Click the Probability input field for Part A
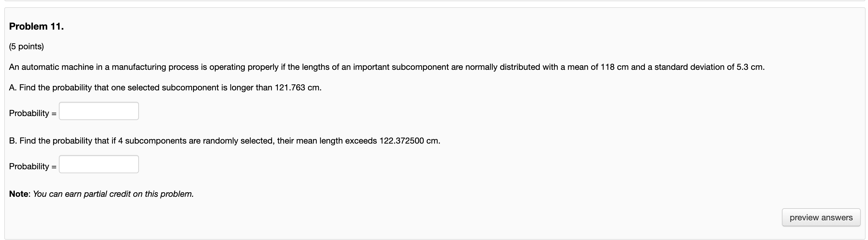The height and width of the screenshot is (240, 868). [98, 111]
